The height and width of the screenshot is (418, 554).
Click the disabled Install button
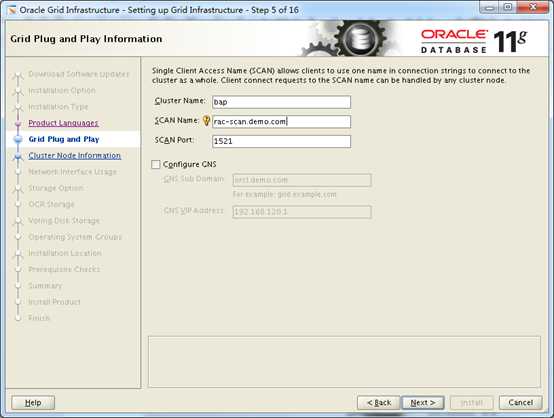click(x=472, y=403)
